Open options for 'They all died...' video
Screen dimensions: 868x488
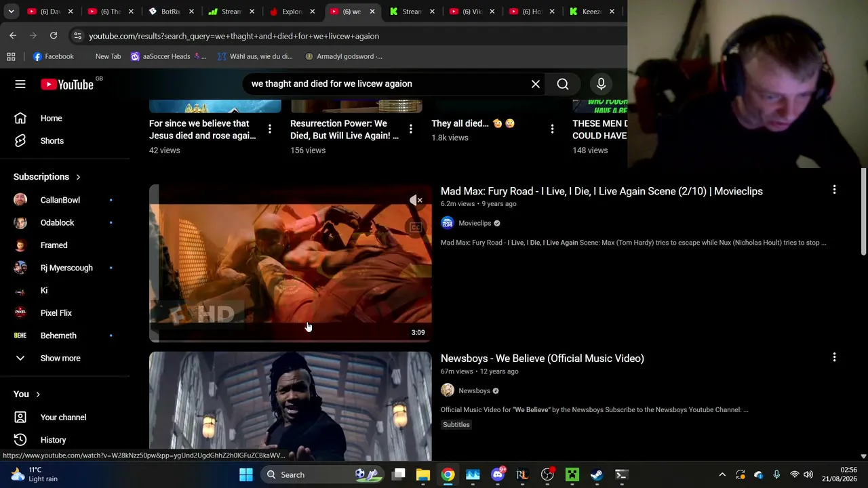(552, 129)
